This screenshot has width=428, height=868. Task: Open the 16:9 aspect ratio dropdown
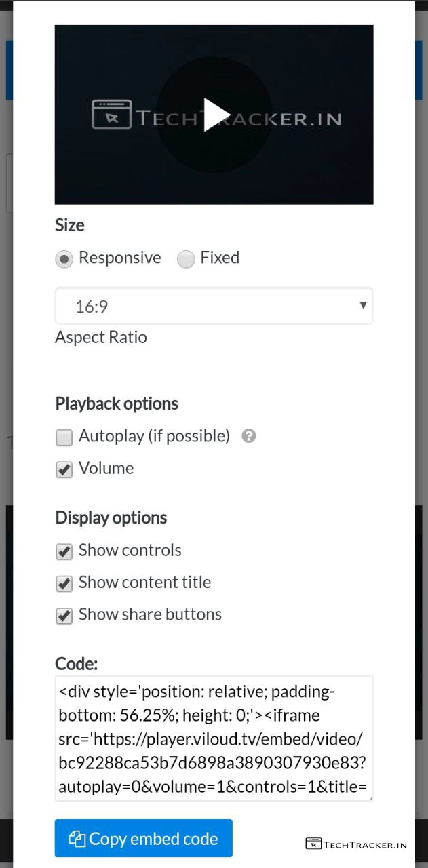[214, 307]
